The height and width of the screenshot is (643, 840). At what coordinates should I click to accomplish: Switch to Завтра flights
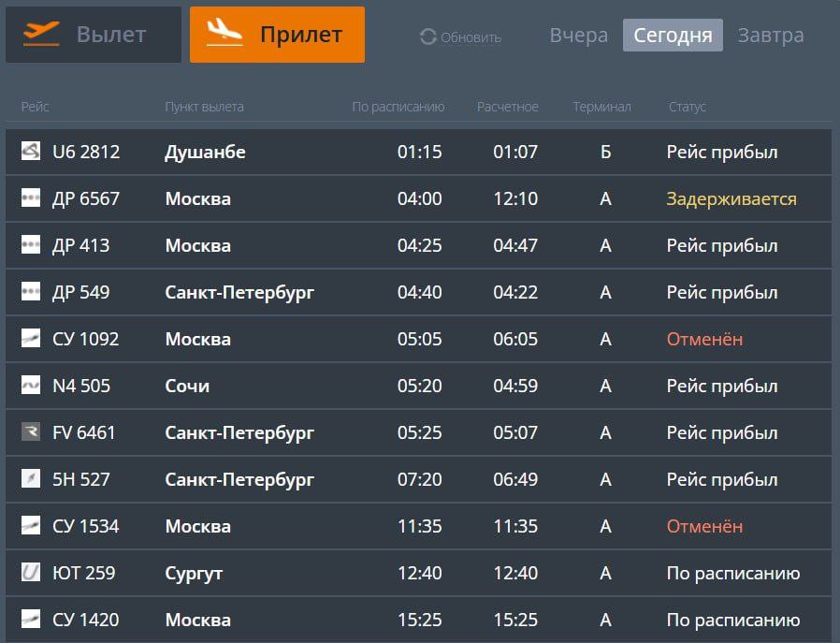(x=770, y=36)
